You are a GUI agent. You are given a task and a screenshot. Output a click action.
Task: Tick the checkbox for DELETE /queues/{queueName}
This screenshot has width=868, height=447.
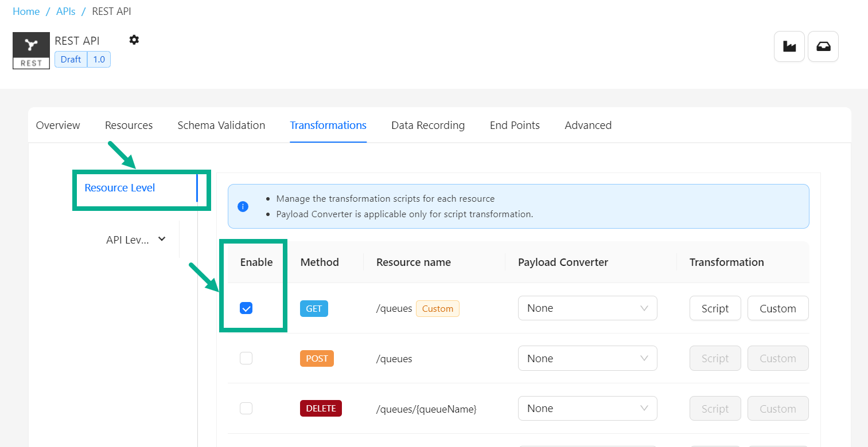246,409
